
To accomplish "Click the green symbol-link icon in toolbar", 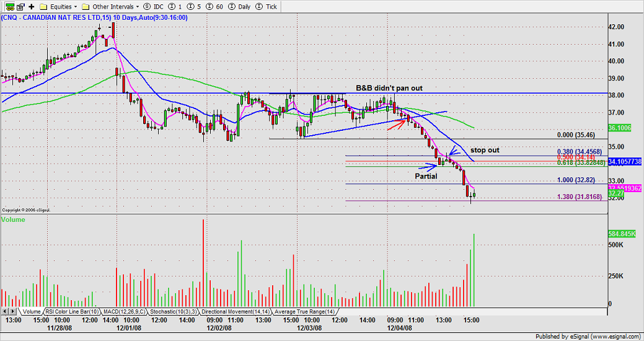I will [11, 7].
